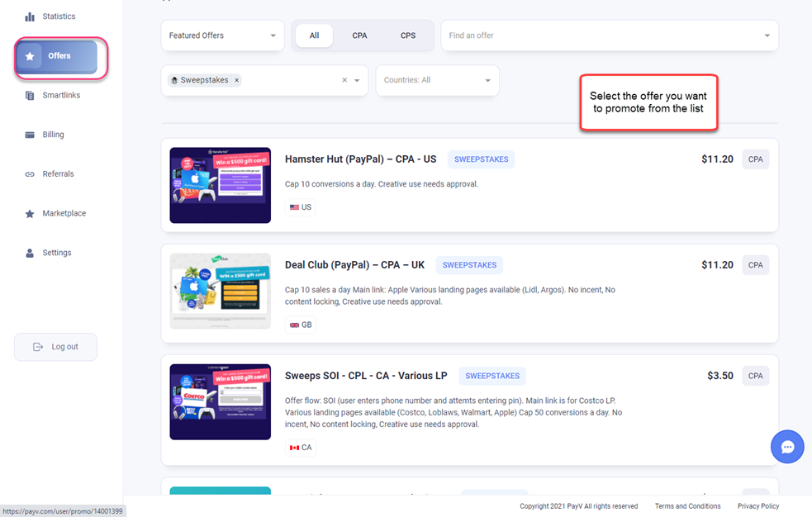
Task: Click the Billing card icon
Action: pyautogui.click(x=30, y=135)
